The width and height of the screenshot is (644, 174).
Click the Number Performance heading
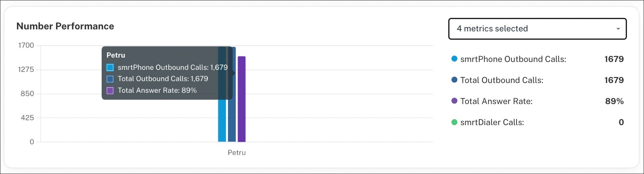point(65,26)
